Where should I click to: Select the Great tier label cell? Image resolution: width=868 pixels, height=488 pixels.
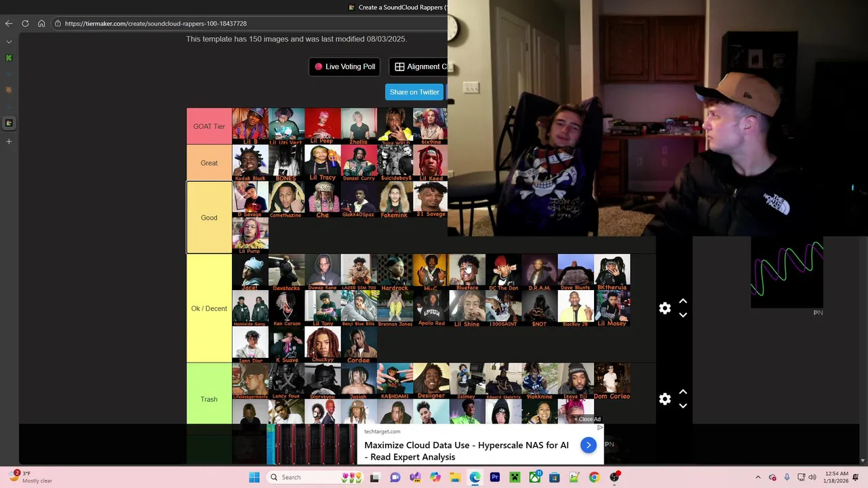pyautogui.click(x=209, y=163)
